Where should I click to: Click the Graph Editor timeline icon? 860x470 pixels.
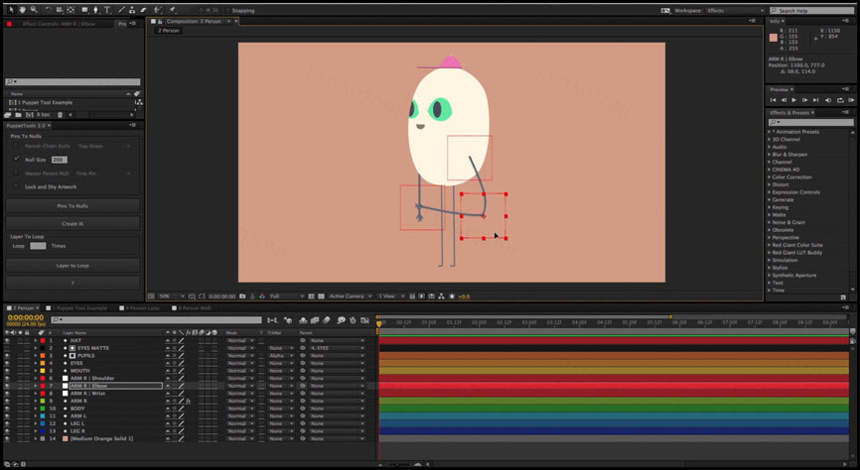[x=365, y=320]
